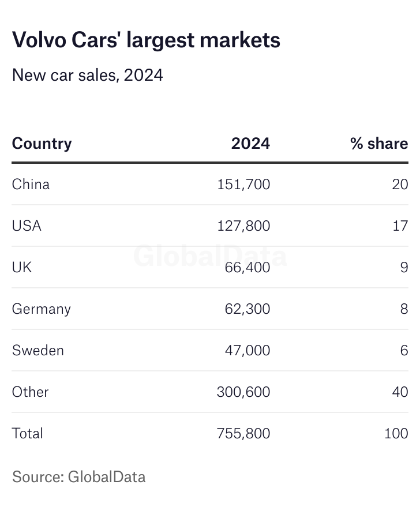This screenshot has width=420, height=511.
Task: Click UK's sales value 66,400
Action: tap(247, 267)
